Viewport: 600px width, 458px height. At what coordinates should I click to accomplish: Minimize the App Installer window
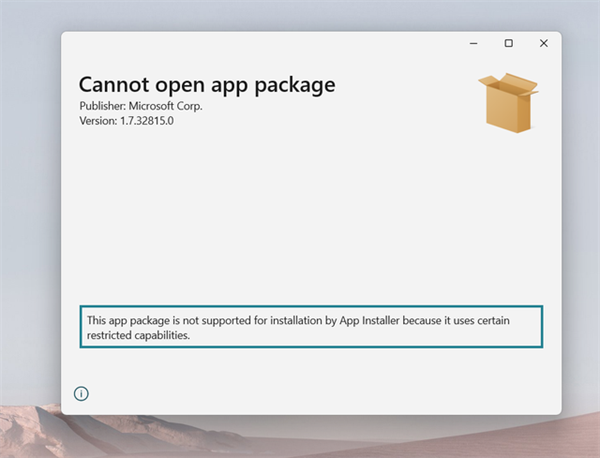[474, 43]
